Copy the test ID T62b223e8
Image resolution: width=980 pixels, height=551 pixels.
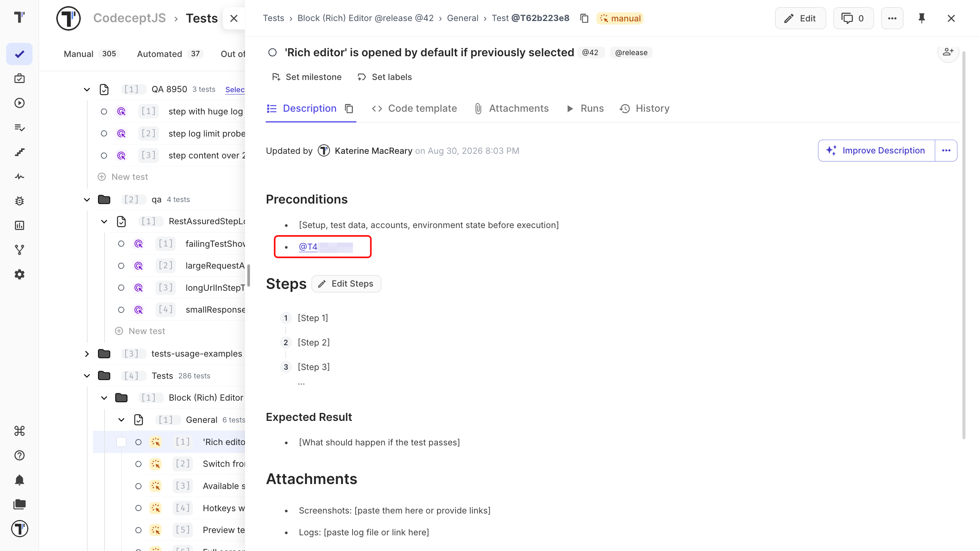pyautogui.click(x=584, y=18)
